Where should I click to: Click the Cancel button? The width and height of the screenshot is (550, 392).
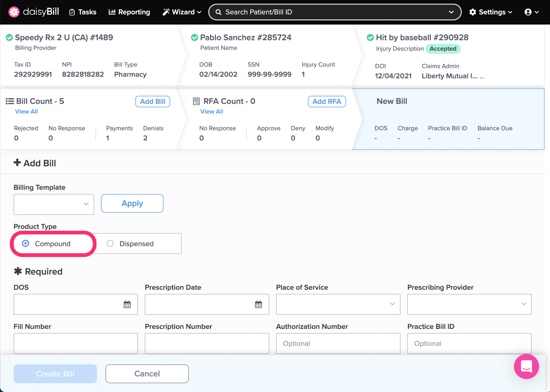(147, 374)
